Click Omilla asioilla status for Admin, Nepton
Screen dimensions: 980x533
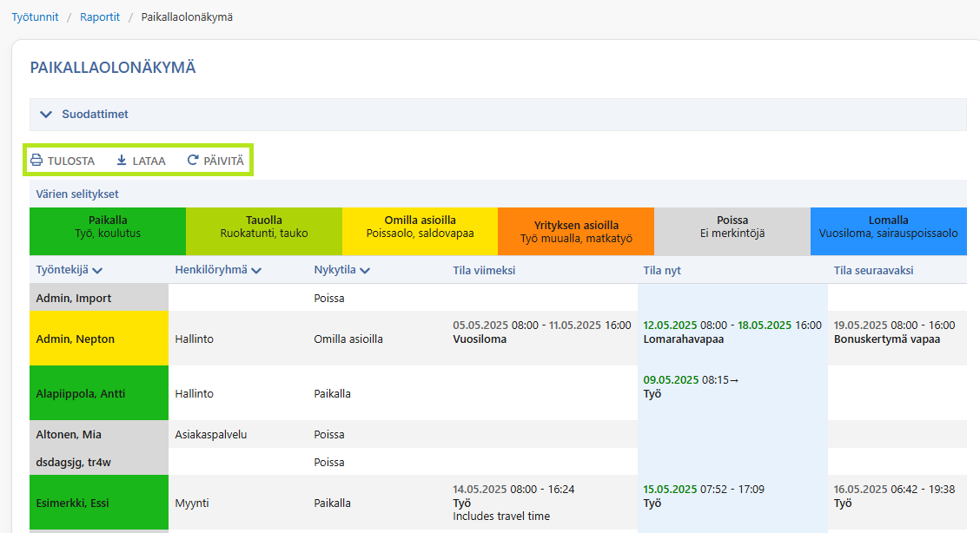click(348, 339)
